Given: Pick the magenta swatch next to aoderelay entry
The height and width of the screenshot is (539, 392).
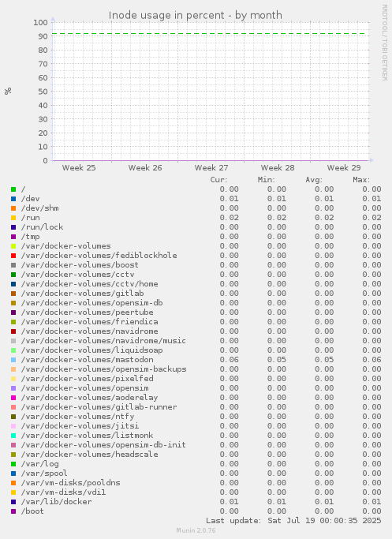Looking at the screenshot, I should tap(13, 398).
